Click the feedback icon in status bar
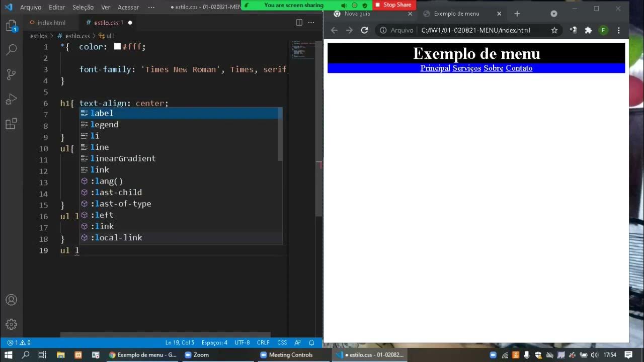This screenshot has height=362, width=644. click(x=297, y=342)
